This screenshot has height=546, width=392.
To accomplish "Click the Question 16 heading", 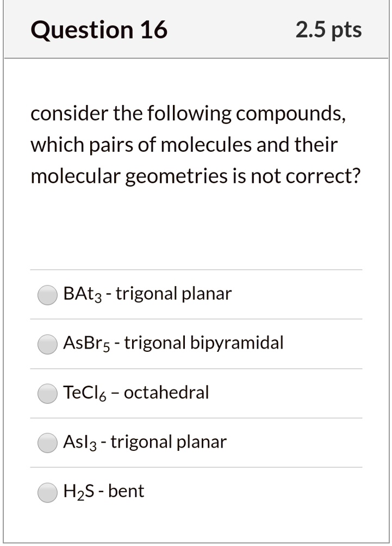I will pos(99,30).
